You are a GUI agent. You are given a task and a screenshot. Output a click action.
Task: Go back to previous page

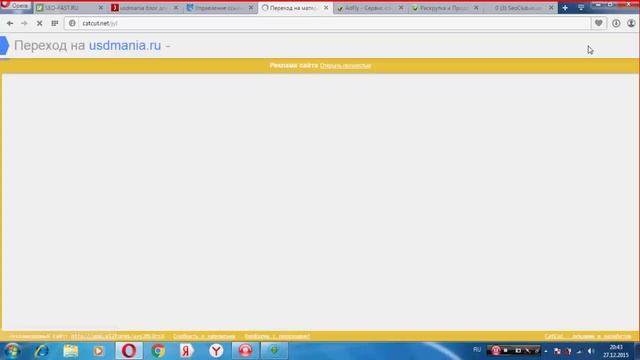coord(10,23)
